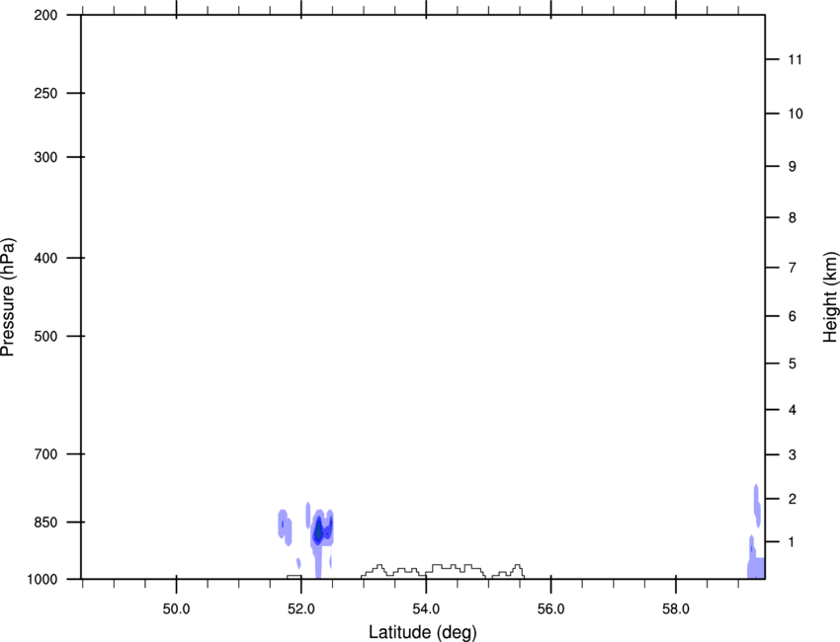Click the 11 km height label
Image resolution: width=840 pixels, height=642 pixels.
795,59
